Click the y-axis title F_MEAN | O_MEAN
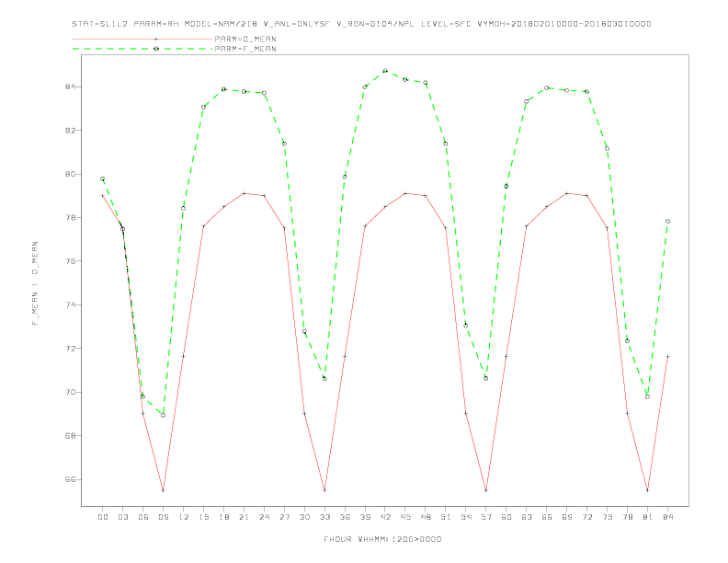Screen dimensions: 728x563 click(x=35, y=283)
